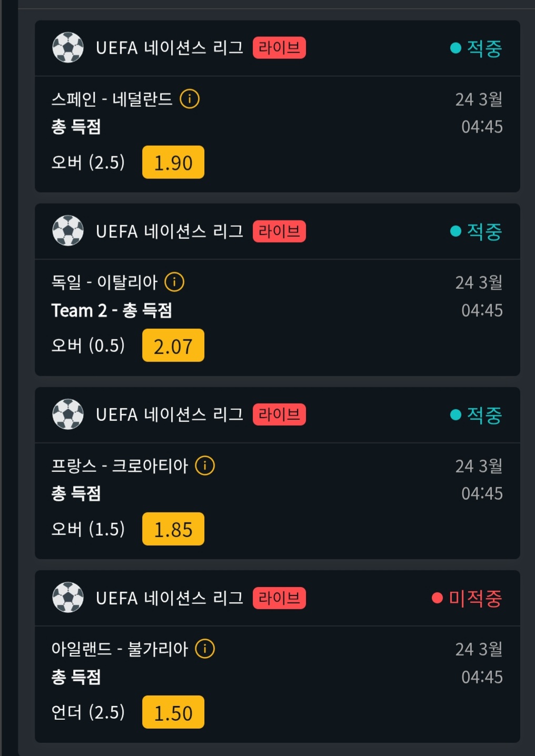Viewport: 535px width, 756px height.
Task: Click soccer ball icon on France-Croatia card
Action: (x=68, y=415)
